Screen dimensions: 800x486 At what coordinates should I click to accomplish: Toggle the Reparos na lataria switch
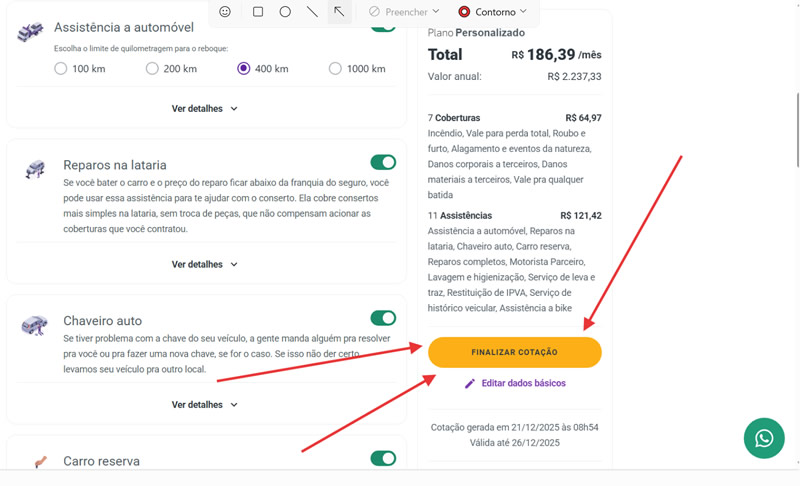pyautogui.click(x=383, y=162)
